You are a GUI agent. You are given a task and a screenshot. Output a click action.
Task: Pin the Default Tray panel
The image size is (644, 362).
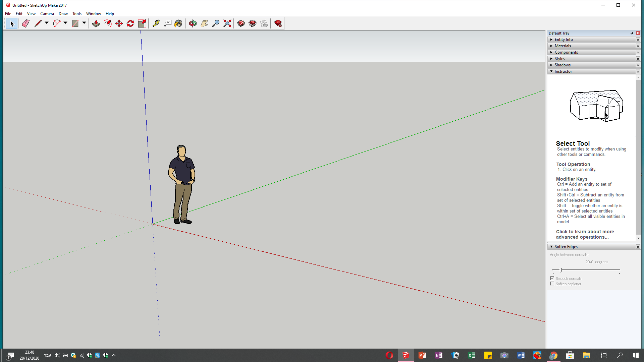point(632,33)
